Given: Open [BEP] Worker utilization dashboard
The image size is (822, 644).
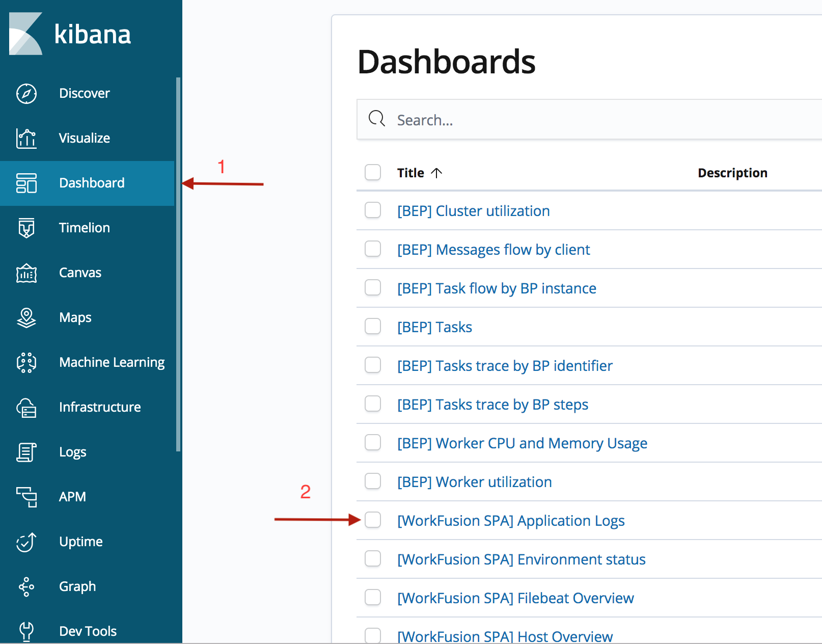Looking at the screenshot, I should pyautogui.click(x=475, y=482).
